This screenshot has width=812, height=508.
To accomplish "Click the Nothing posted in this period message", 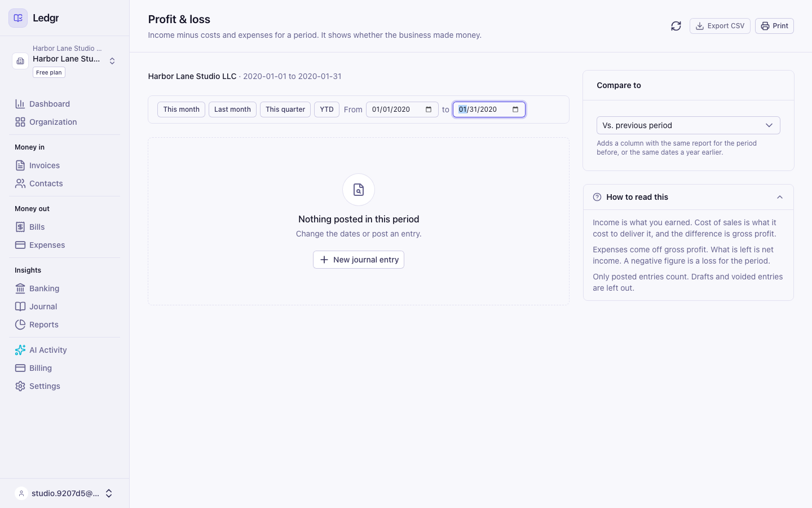I will 359,219.
